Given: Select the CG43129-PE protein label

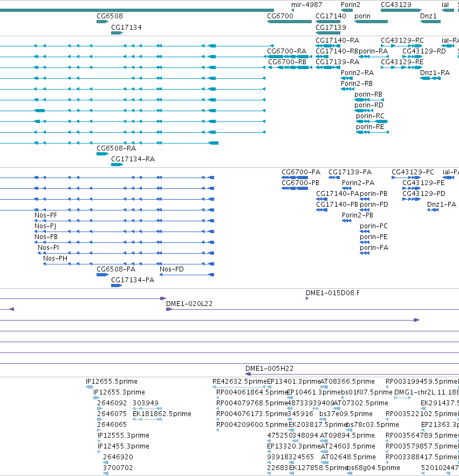Looking at the screenshot, I should (x=423, y=183).
